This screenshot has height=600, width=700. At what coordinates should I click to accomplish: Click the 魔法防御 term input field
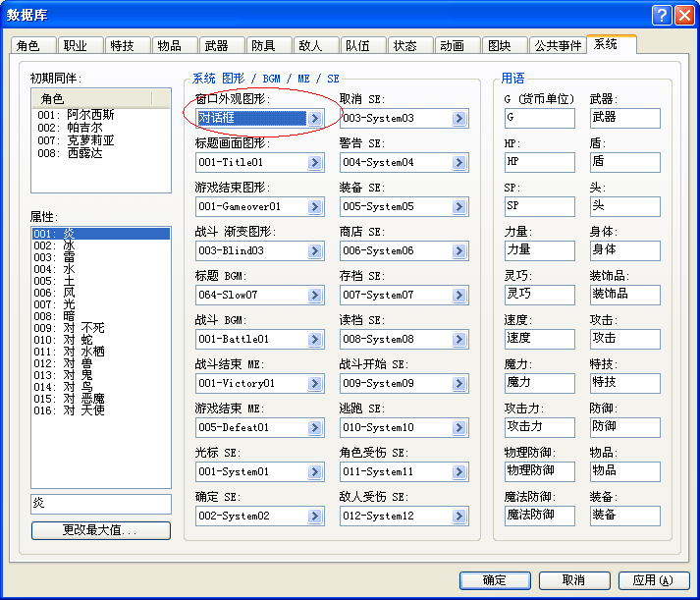(540, 517)
